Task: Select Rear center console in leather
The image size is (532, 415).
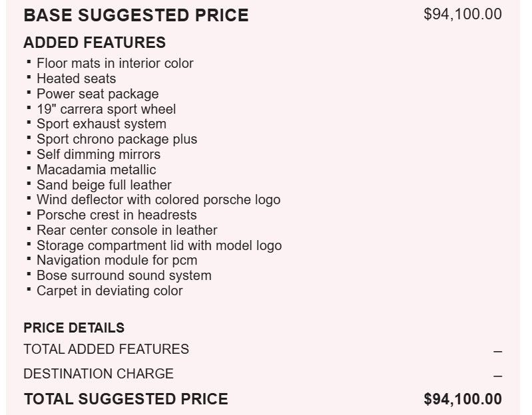Action: (x=127, y=230)
